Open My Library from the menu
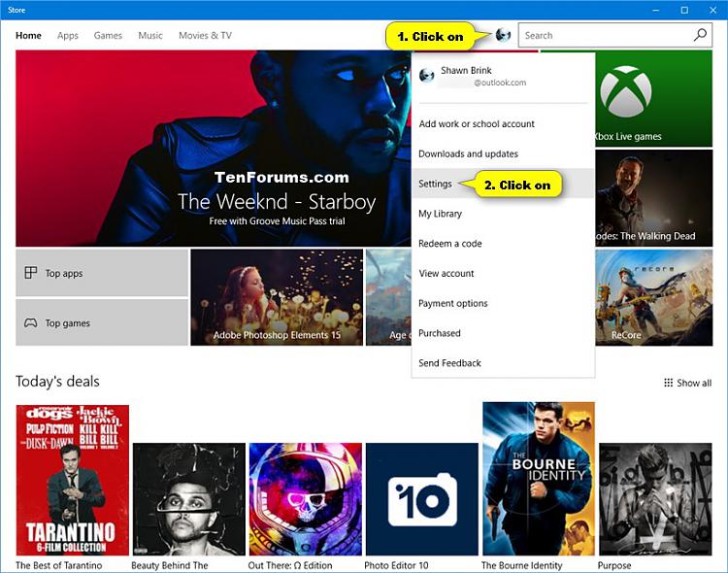728x573 pixels. (503, 214)
